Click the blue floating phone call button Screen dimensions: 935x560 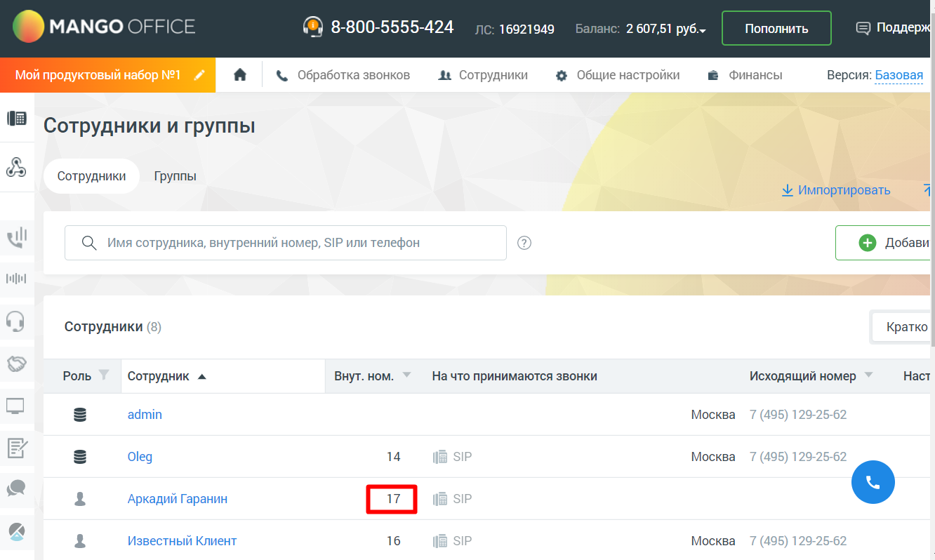[873, 482]
